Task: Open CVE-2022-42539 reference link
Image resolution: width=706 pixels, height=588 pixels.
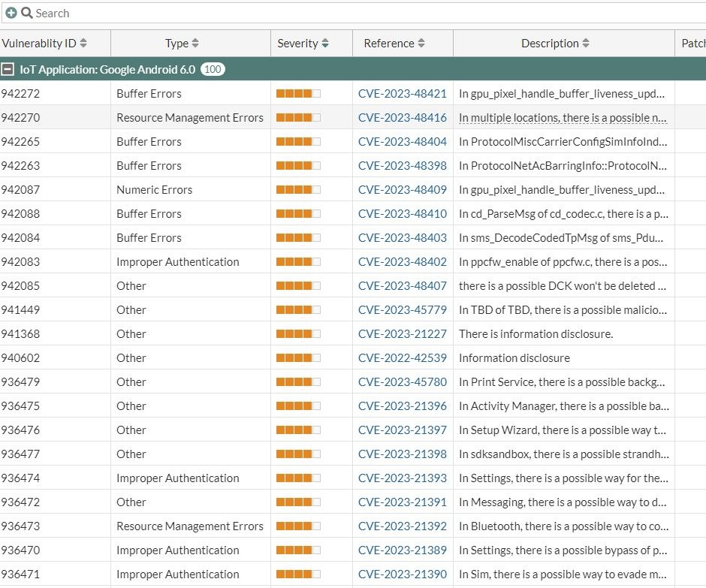Action: 402,358
